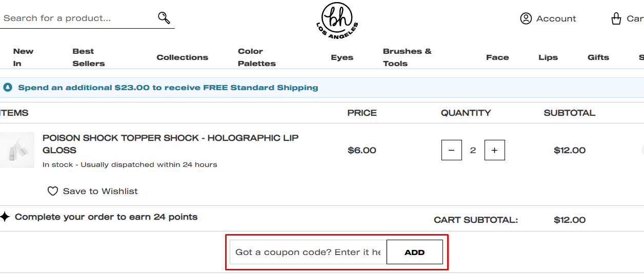
Task: Focus the Search for a product field
Action: (x=78, y=18)
